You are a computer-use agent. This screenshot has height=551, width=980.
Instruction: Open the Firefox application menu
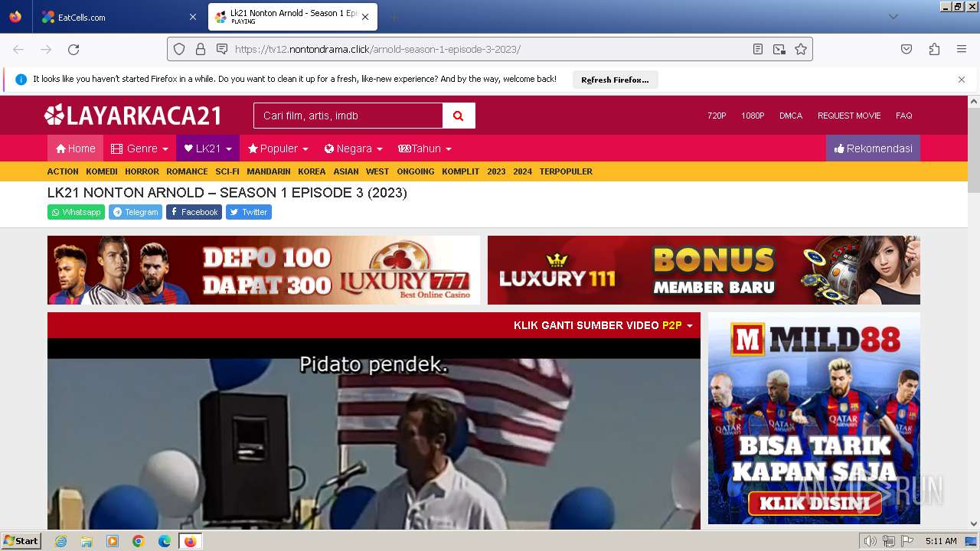[962, 49]
